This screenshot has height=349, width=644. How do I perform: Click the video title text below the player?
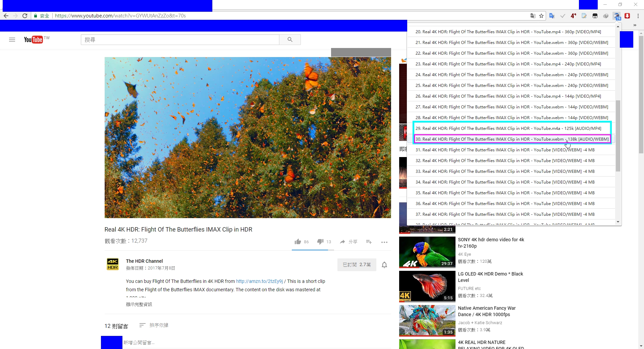(x=178, y=230)
